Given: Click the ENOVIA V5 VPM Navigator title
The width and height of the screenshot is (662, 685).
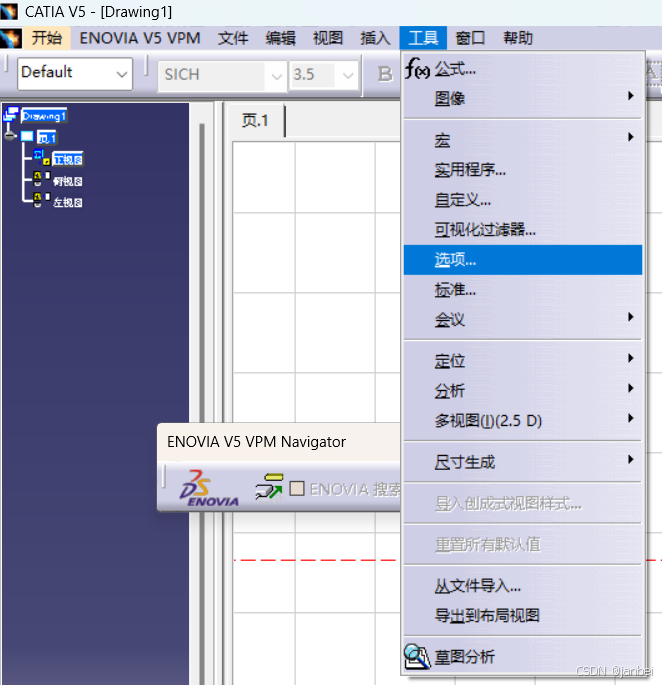Looking at the screenshot, I should point(256,442).
